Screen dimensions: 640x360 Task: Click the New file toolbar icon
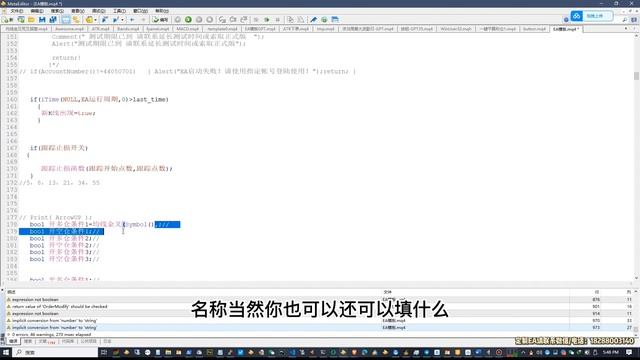pos(6,20)
